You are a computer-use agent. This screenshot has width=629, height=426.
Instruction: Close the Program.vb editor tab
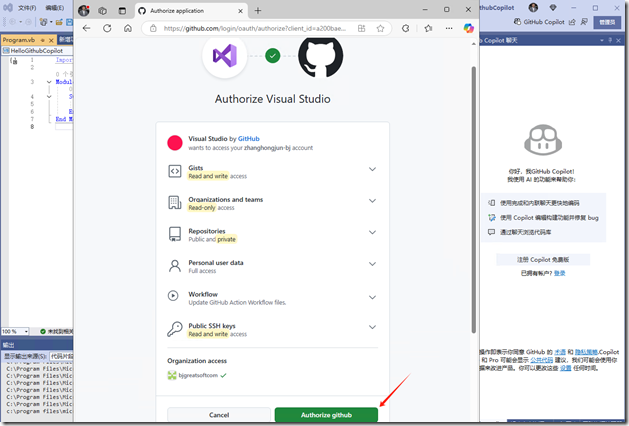click(x=51, y=40)
